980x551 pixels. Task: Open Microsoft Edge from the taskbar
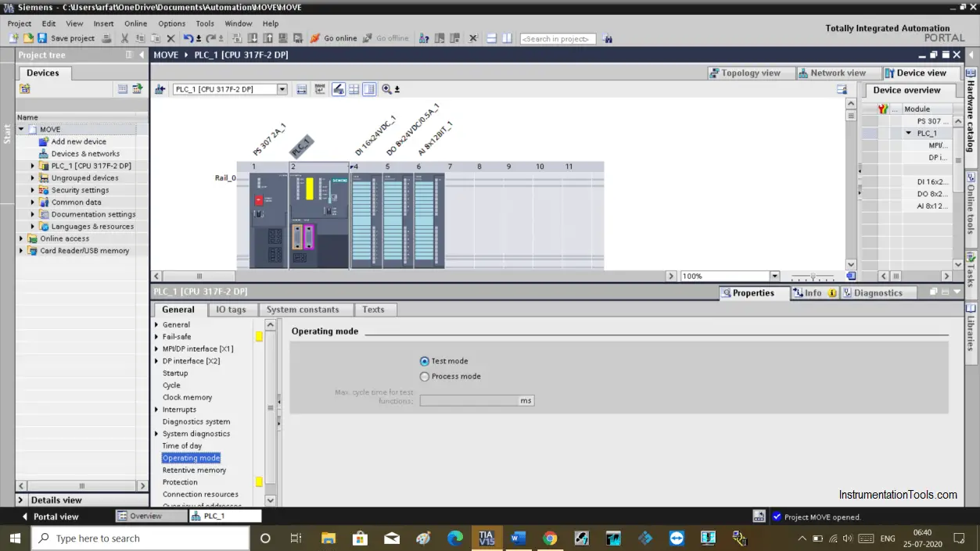pos(454,538)
